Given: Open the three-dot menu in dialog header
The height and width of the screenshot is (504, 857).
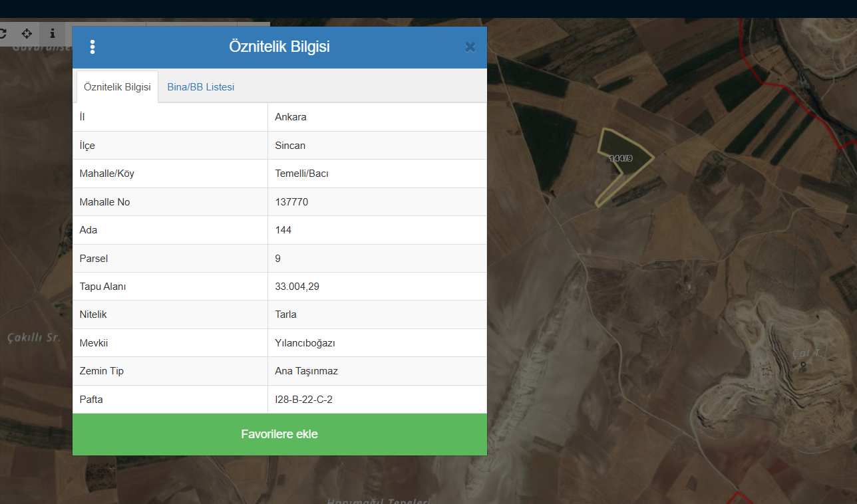Looking at the screenshot, I should pos(92,47).
